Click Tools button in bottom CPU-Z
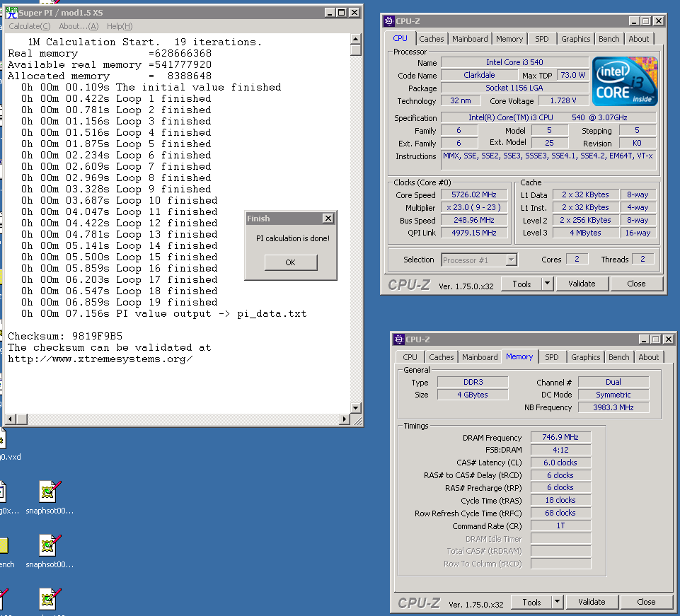 pyautogui.click(x=531, y=602)
